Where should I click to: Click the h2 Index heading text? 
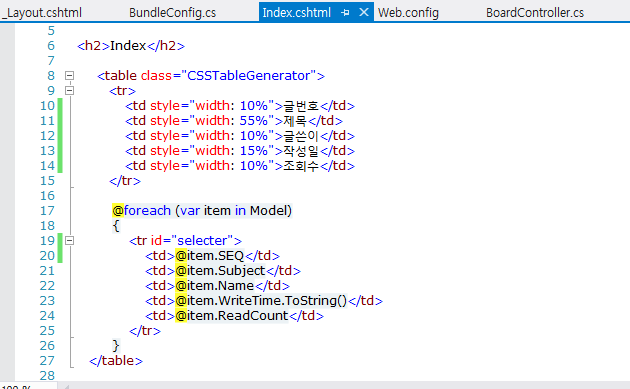pyautogui.click(x=128, y=45)
